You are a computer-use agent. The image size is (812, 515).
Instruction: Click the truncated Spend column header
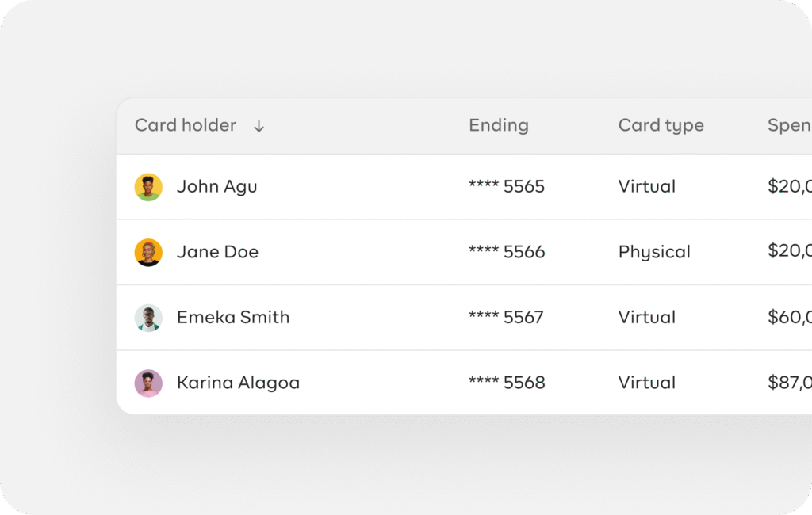pyautogui.click(x=788, y=125)
